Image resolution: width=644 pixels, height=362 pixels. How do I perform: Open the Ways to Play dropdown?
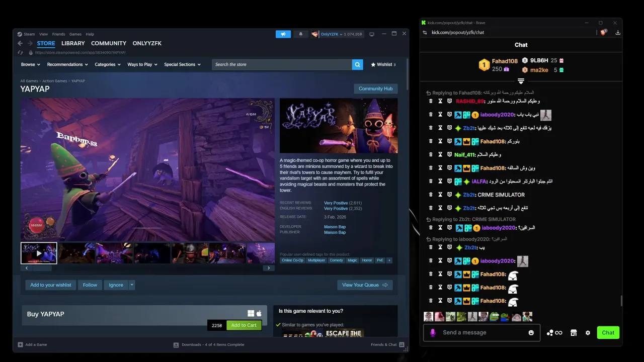(x=142, y=64)
